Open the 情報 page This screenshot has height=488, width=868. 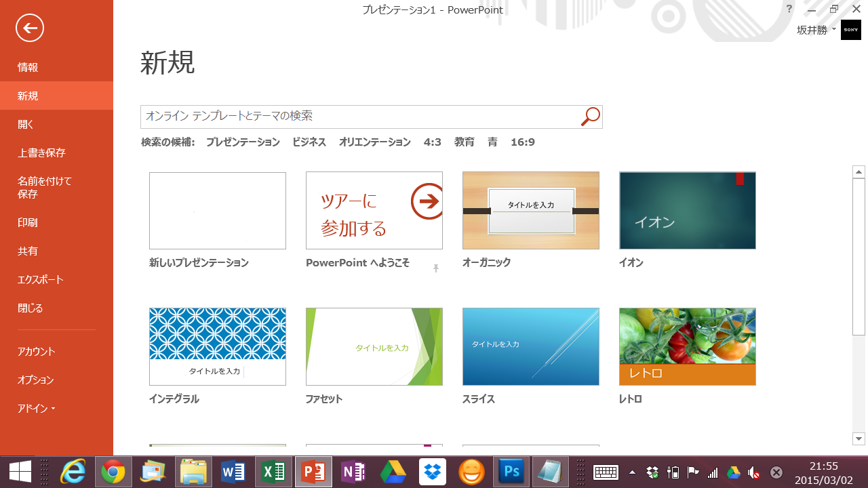click(x=57, y=67)
